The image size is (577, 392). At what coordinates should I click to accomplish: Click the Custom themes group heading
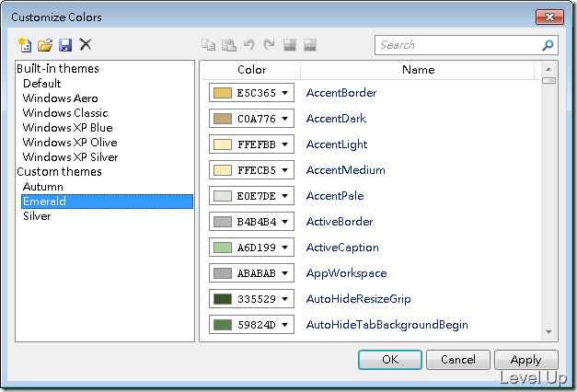tap(59, 171)
